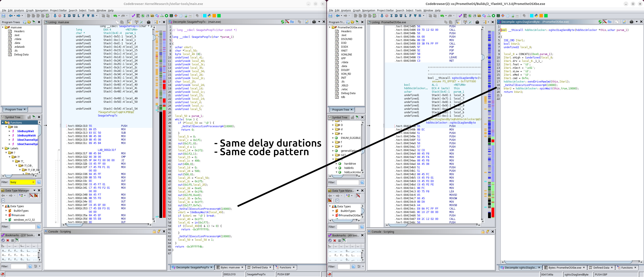Select XONLINE section in right Program Tree

tap(346, 54)
